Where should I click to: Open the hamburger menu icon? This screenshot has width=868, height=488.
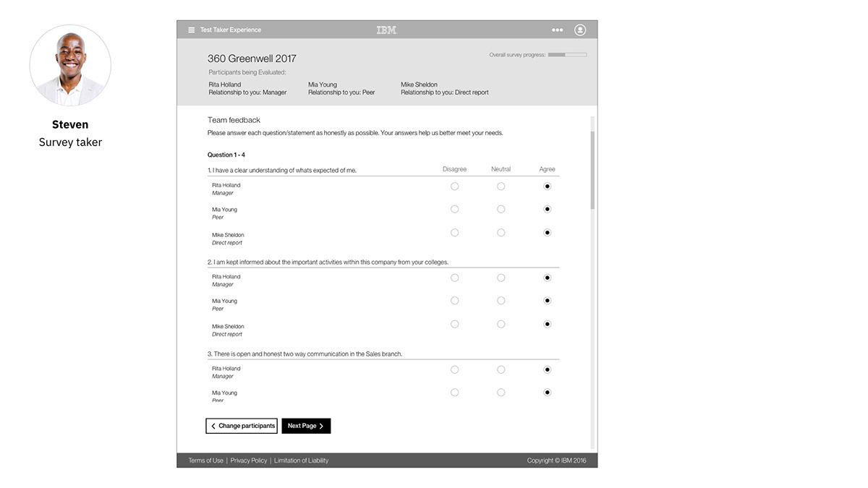pos(191,30)
